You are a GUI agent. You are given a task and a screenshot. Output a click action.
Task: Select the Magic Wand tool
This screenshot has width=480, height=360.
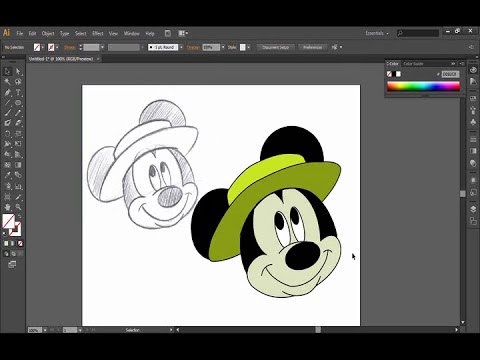click(x=8, y=82)
